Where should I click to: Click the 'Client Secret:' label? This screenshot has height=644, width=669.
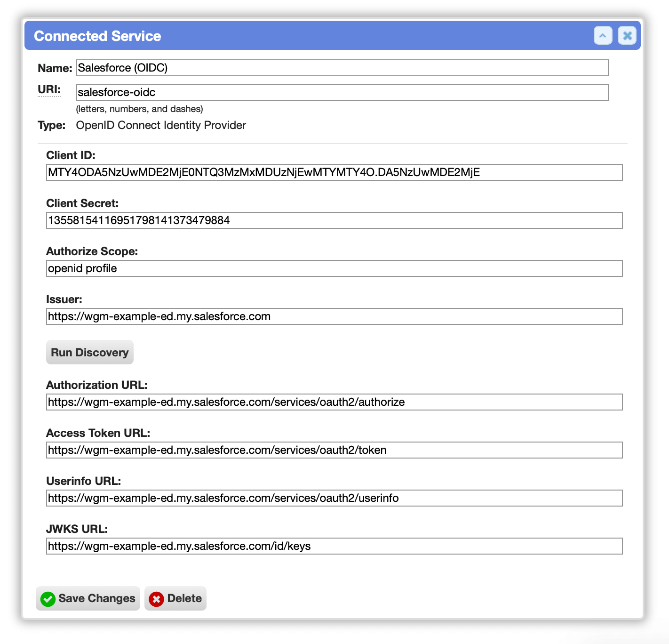[82, 203]
